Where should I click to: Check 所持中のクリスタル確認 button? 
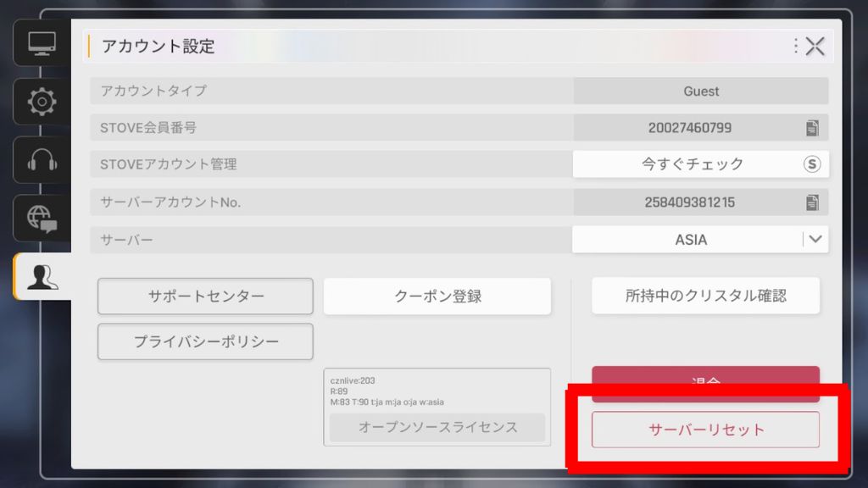[x=705, y=296]
